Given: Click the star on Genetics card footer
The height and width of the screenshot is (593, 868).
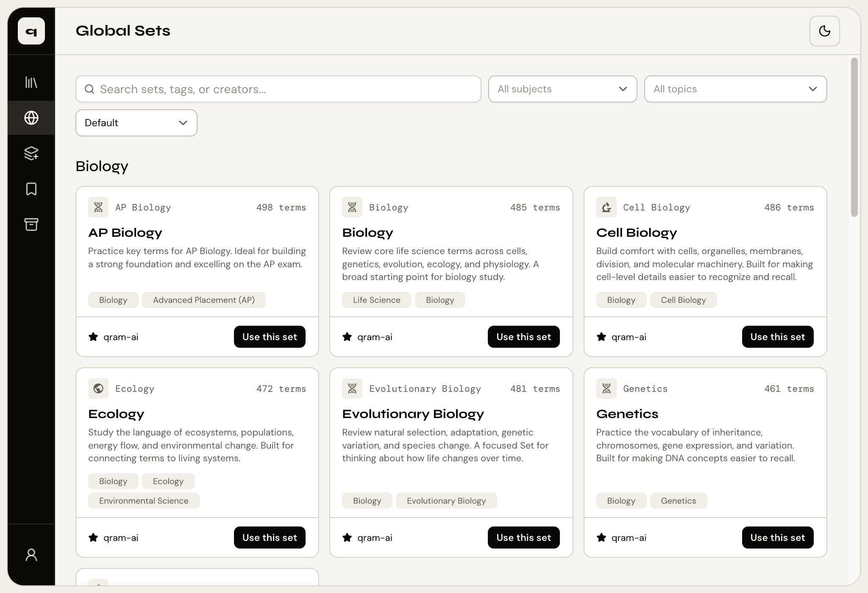Looking at the screenshot, I should tap(601, 538).
